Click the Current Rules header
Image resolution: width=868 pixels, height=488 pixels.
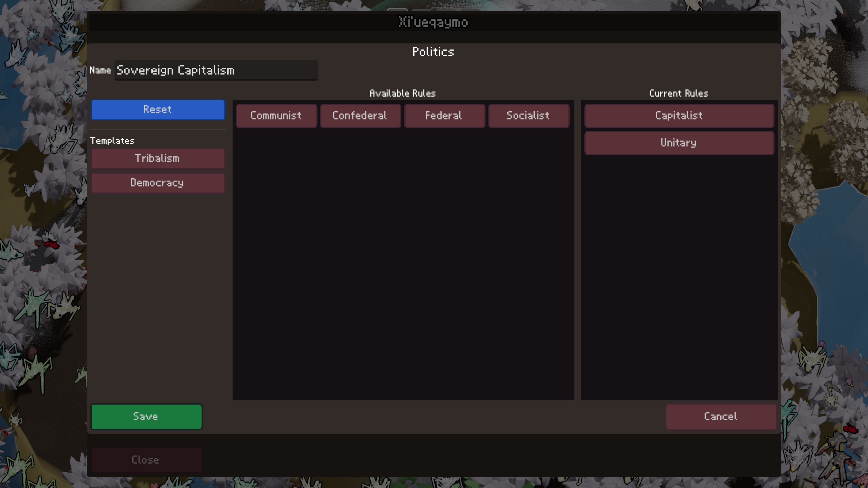678,93
